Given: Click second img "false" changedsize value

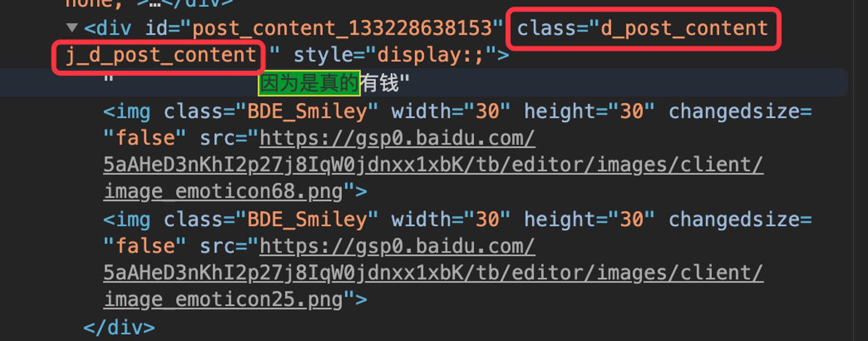Looking at the screenshot, I should [x=145, y=247].
